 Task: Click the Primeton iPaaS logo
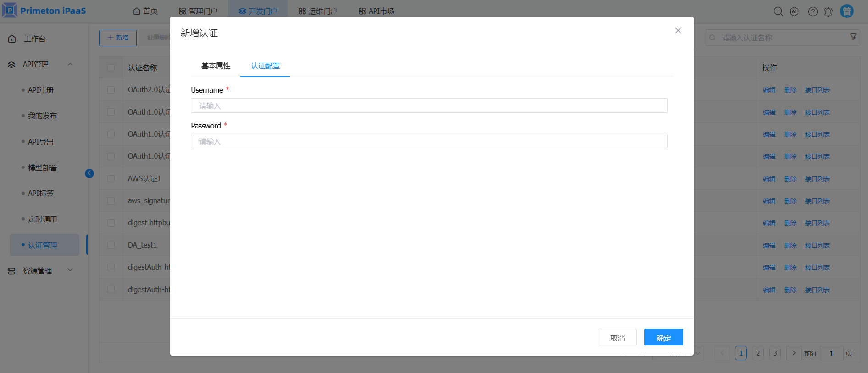pyautogui.click(x=44, y=11)
